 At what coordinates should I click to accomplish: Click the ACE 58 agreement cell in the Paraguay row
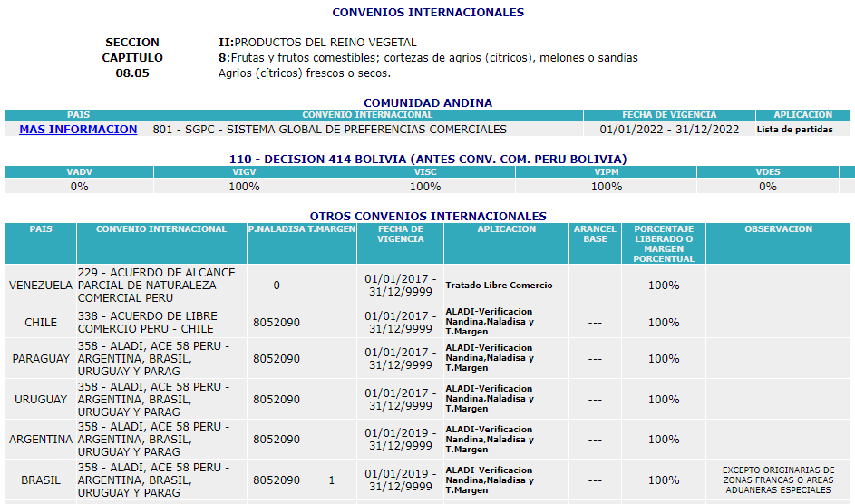pyautogui.click(x=161, y=359)
